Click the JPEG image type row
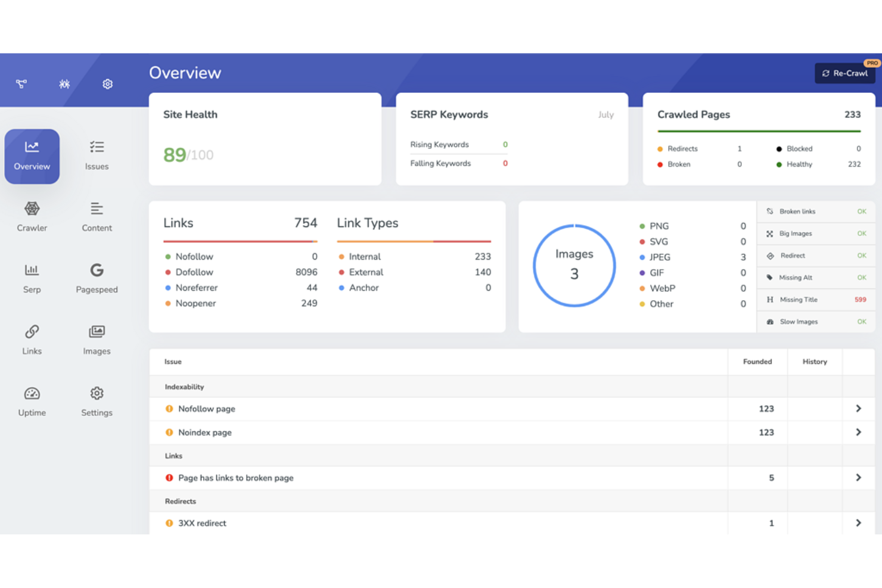 tap(692, 257)
